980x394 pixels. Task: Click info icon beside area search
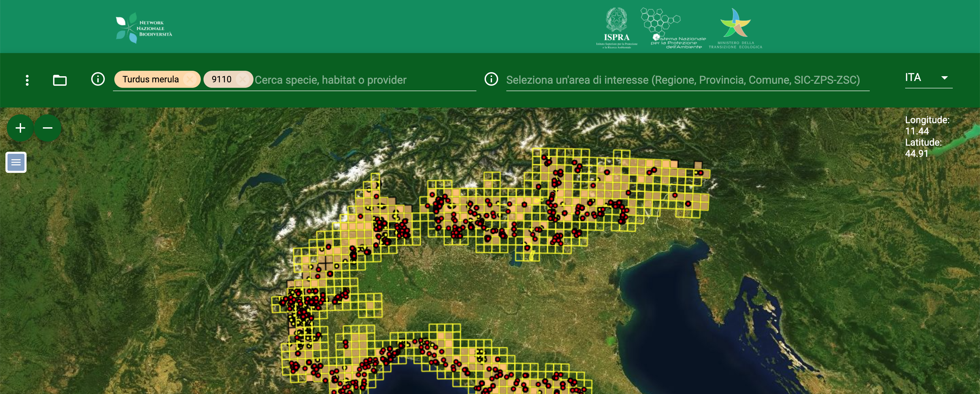pos(491,79)
